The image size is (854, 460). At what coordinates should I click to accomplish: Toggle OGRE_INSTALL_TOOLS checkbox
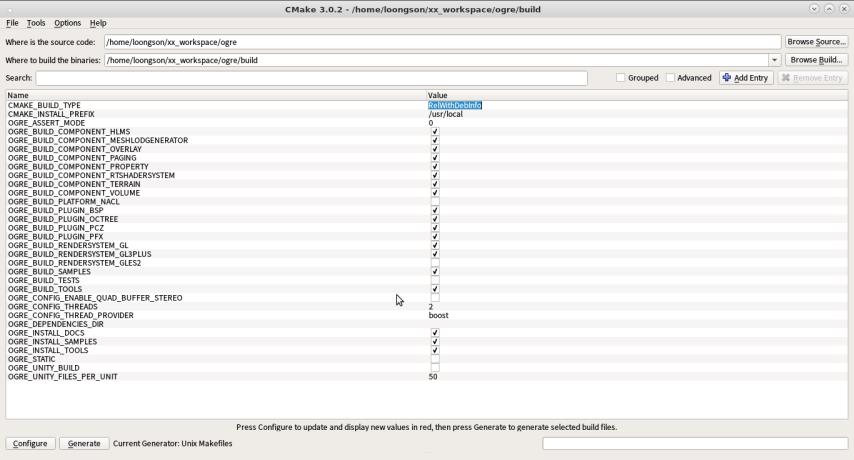(x=435, y=350)
